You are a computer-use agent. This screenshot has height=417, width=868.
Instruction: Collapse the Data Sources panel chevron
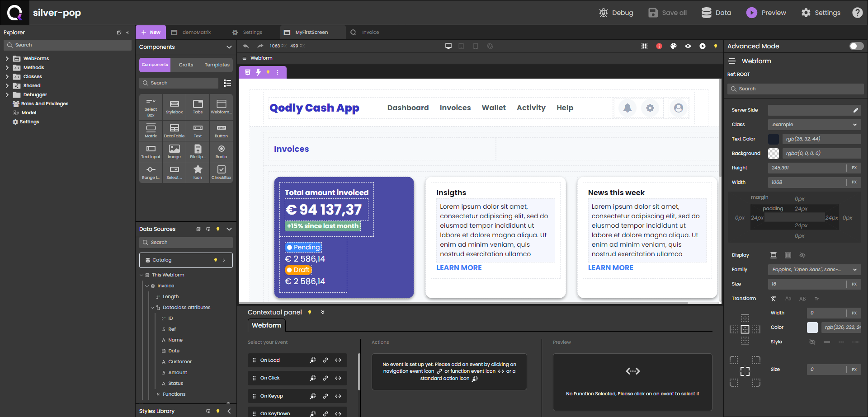click(229, 229)
